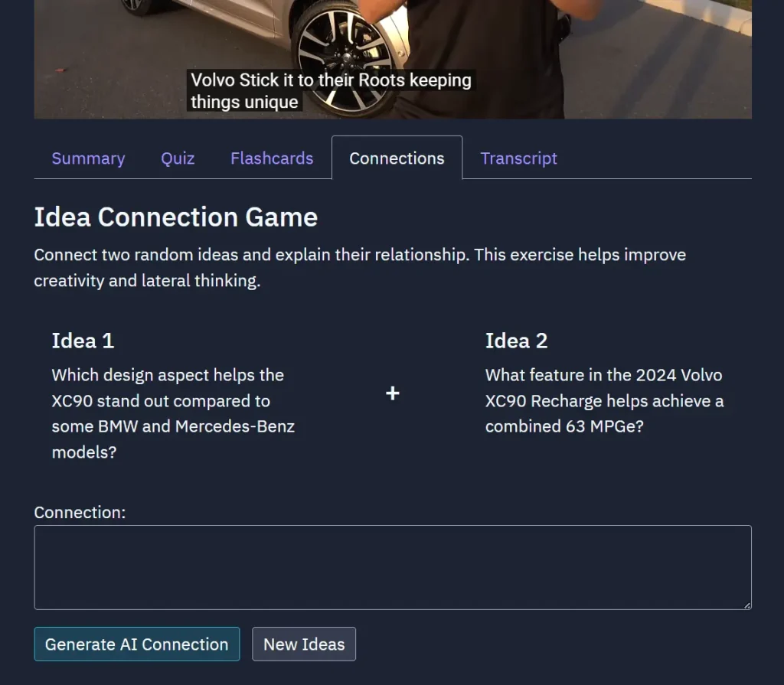Viewport: 784px width, 685px height.
Task: Click the plus icon between the two ideas
Action: click(392, 393)
